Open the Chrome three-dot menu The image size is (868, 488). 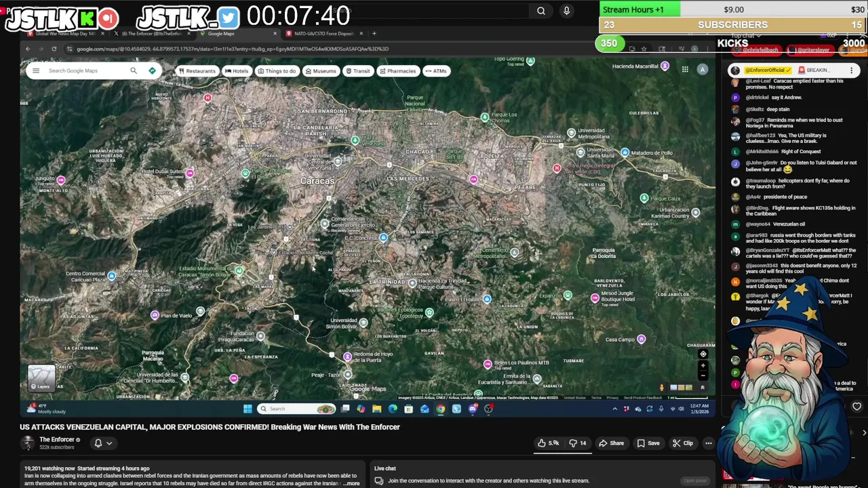click(708, 49)
